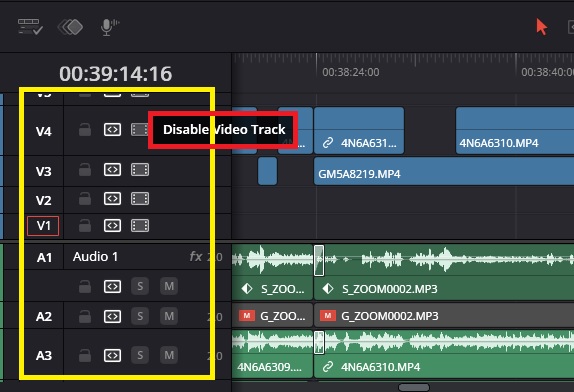Click the 00:38:24:00 mark on ruler
The image size is (574, 392).
(x=351, y=72)
